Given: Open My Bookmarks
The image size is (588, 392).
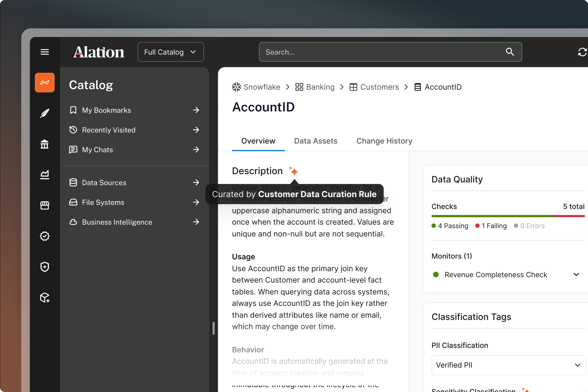Looking at the screenshot, I should click(135, 110).
